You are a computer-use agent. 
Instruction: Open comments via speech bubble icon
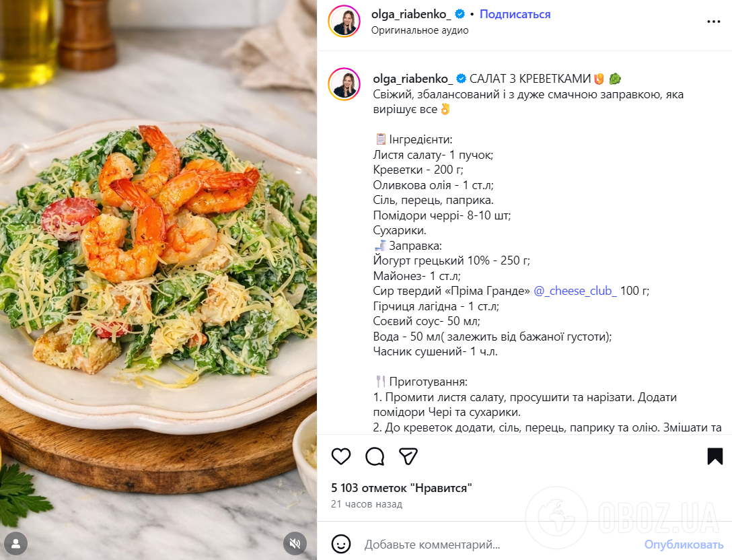pyautogui.click(x=375, y=456)
